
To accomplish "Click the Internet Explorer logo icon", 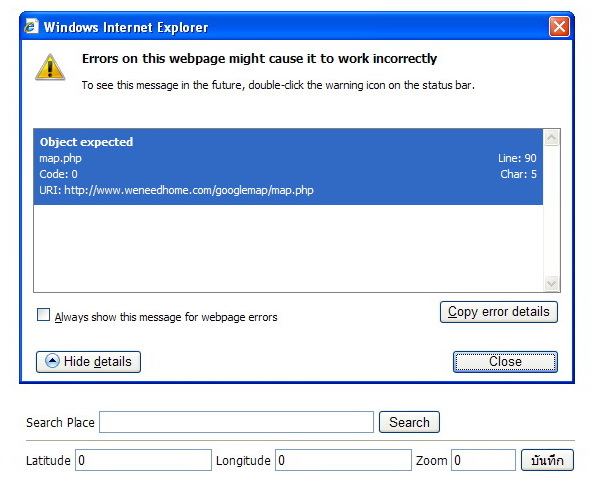I will pyautogui.click(x=31, y=26).
